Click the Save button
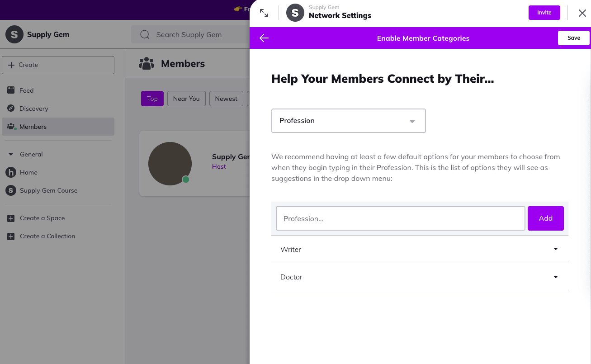The height and width of the screenshot is (364, 591). tap(573, 38)
